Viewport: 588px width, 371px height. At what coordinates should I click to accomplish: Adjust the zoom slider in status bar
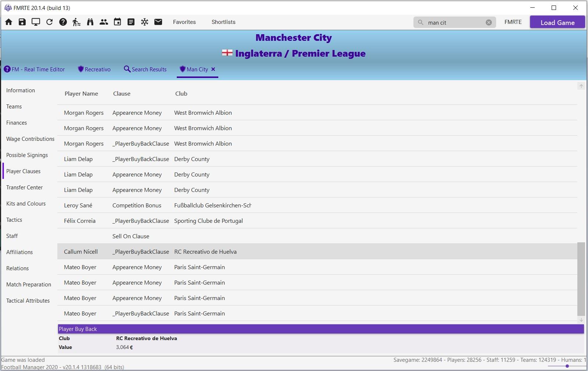tap(567, 366)
